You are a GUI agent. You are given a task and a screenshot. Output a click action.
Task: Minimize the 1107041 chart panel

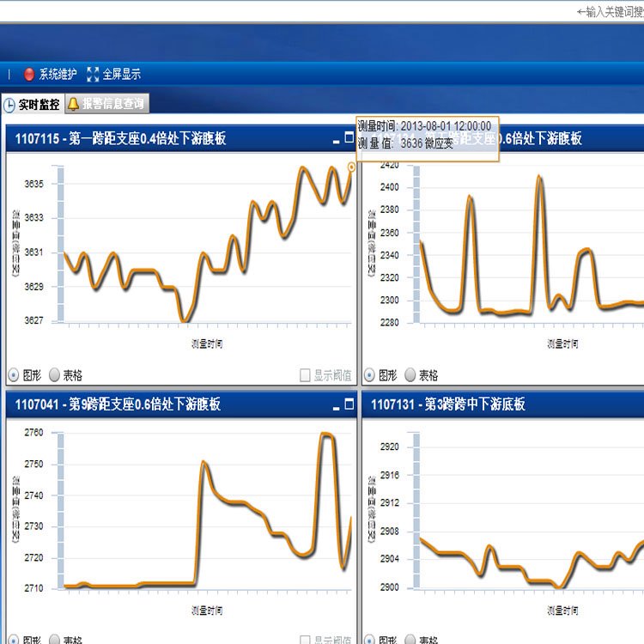tap(336, 404)
